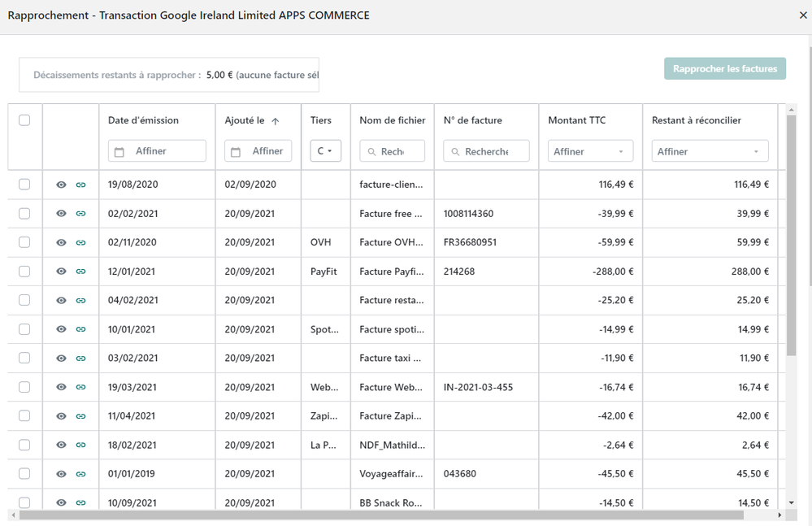Open the Tiers filter dropdown
The image size is (812, 526).
click(325, 151)
